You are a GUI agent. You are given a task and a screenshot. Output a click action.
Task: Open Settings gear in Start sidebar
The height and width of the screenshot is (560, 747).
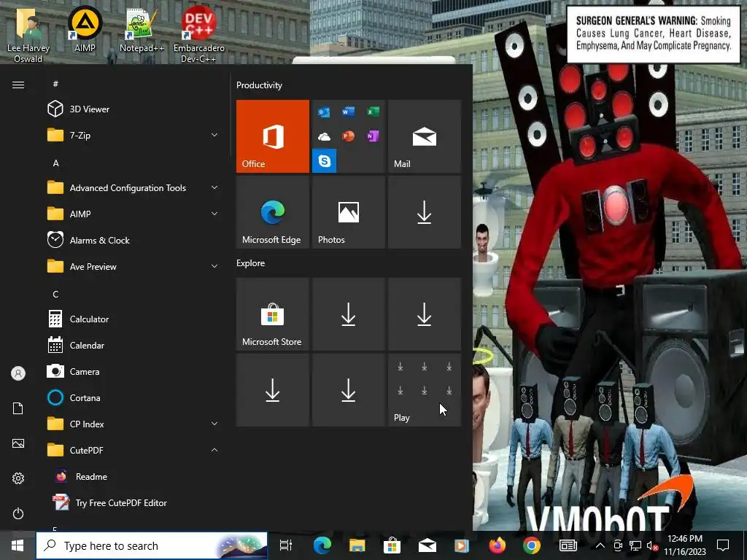[x=18, y=478]
